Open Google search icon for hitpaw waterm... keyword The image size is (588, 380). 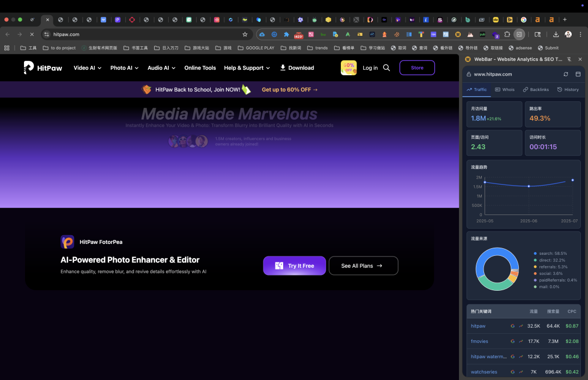[513, 357]
